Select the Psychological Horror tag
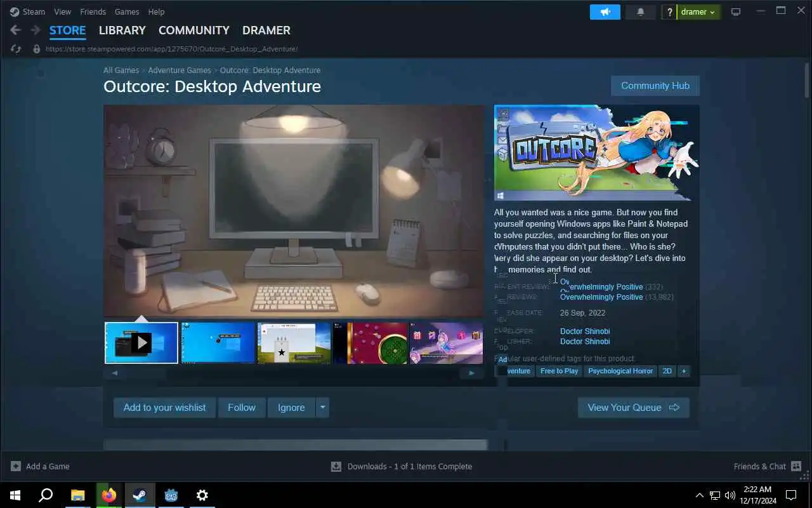The width and height of the screenshot is (812, 508). pyautogui.click(x=620, y=371)
